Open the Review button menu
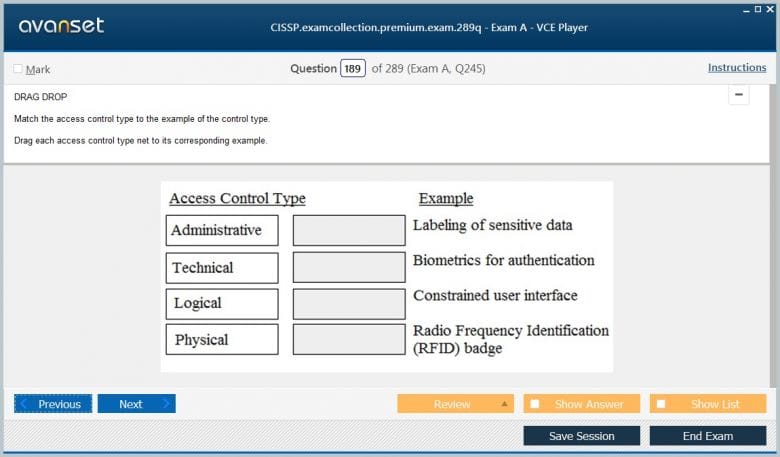This screenshot has width=780, height=457. [x=451, y=404]
